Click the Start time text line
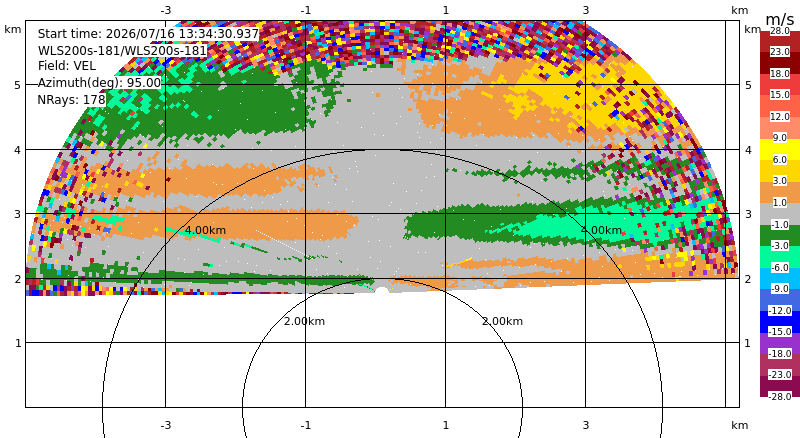 (x=148, y=34)
